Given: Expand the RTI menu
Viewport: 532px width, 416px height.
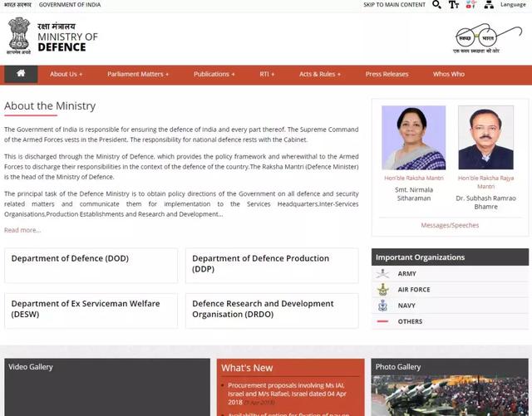Looking at the screenshot, I should [x=267, y=74].
